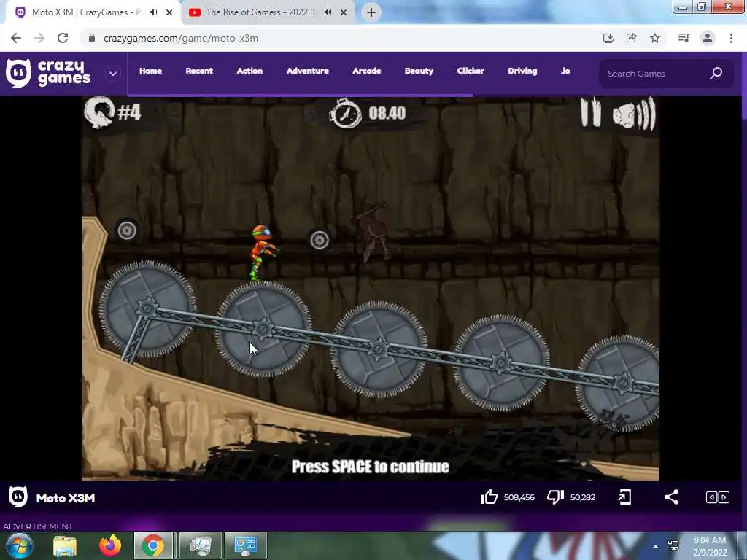
Task: Open the Driving games category
Action: point(522,71)
